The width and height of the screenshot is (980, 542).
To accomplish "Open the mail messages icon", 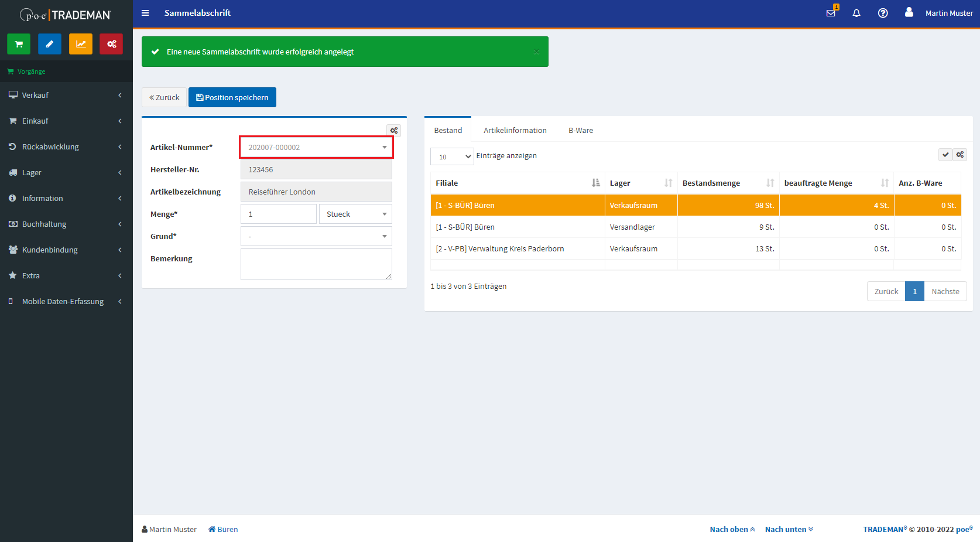I will pos(831,13).
